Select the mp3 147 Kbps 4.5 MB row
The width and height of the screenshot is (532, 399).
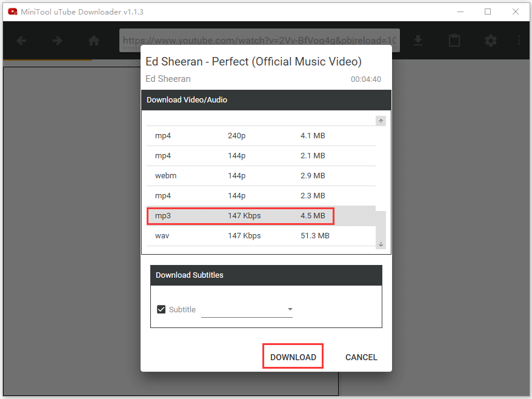[x=261, y=216]
